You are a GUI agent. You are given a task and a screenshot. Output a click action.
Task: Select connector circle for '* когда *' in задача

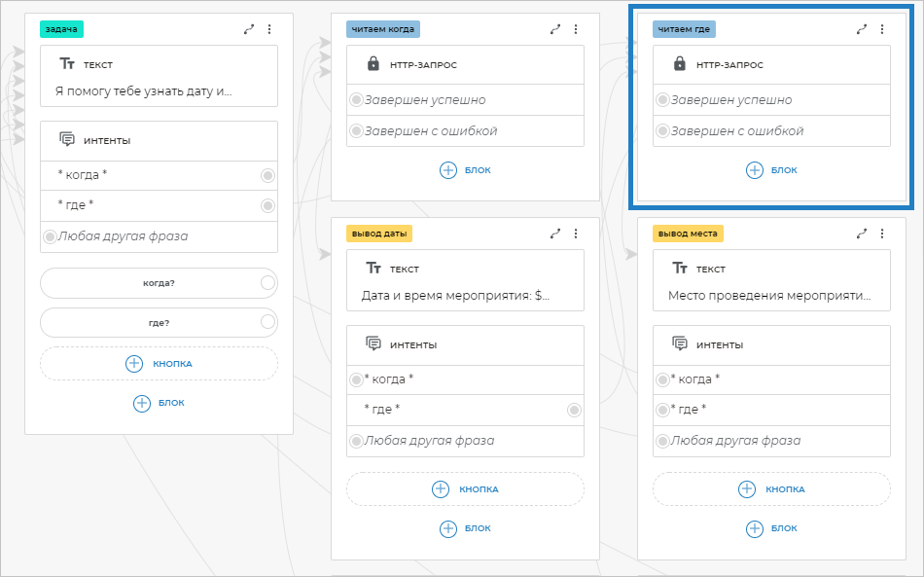point(267,175)
